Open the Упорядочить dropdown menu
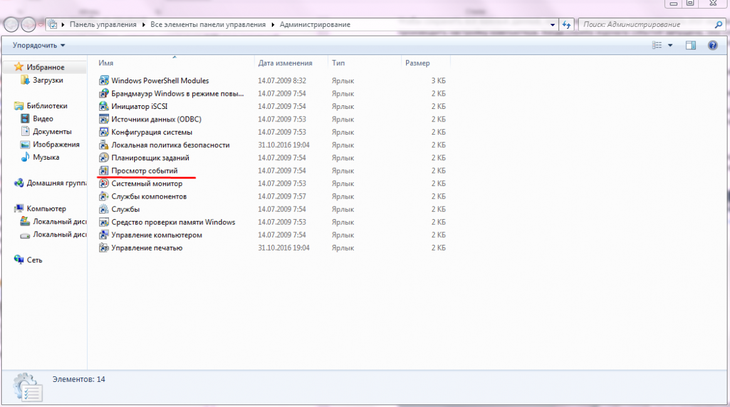Viewport: 730px width, 407px height. pyautogui.click(x=39, y=45)
